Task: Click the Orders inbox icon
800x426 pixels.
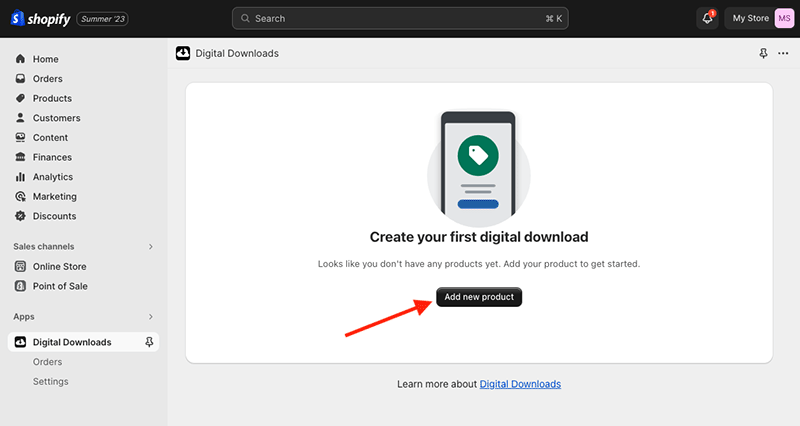Action: coord(20,79)
